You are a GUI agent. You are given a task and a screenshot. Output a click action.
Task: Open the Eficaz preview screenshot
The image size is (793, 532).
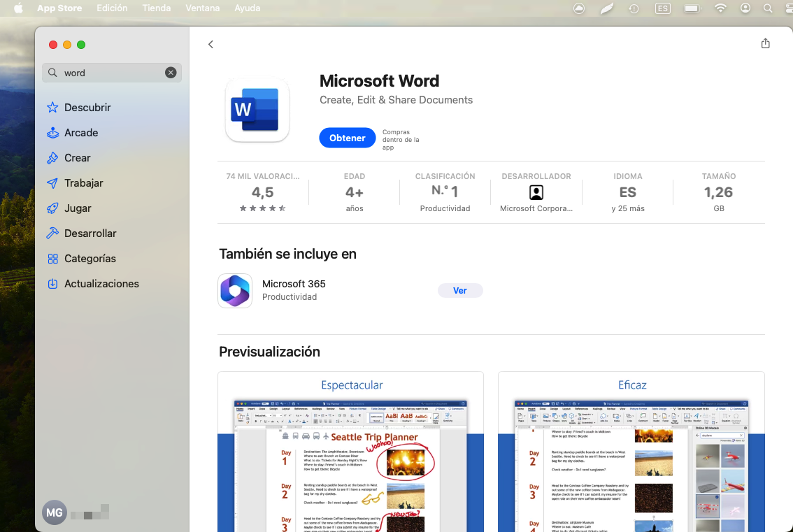631,454
